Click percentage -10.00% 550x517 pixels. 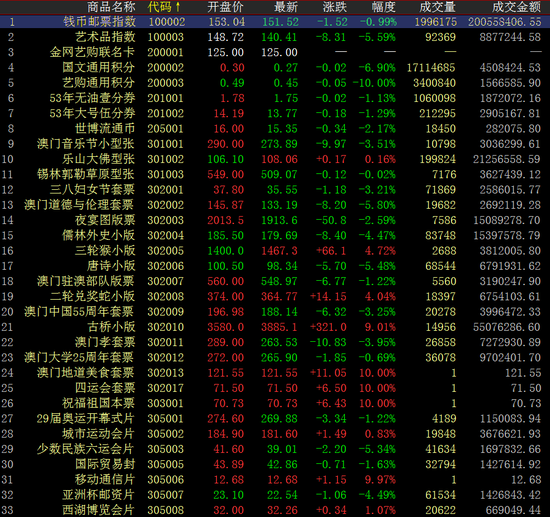(x=374, y=83)
